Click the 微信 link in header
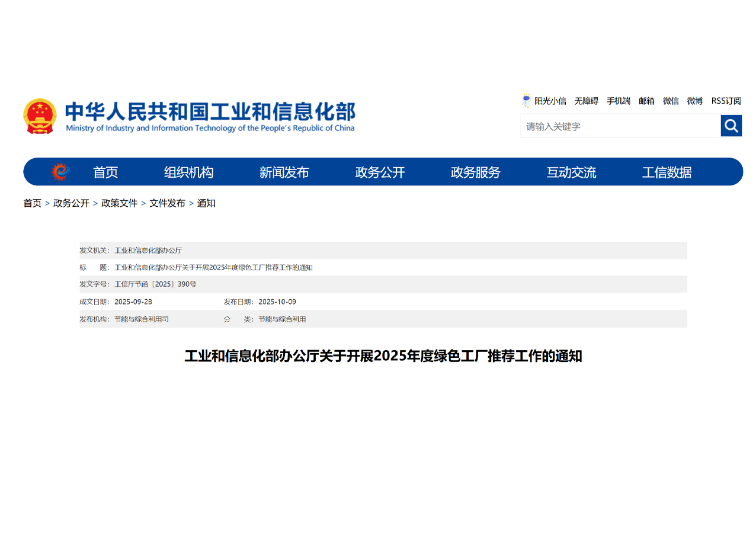 (671, 101)
